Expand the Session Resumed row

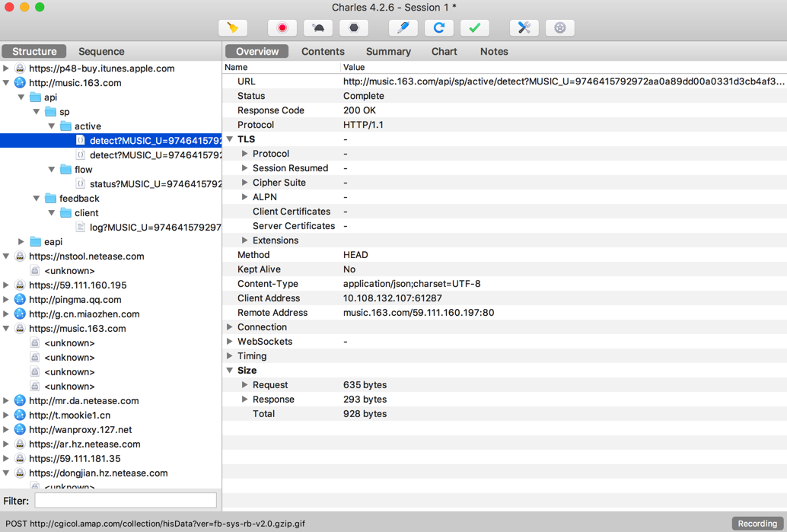click(244, 168)
